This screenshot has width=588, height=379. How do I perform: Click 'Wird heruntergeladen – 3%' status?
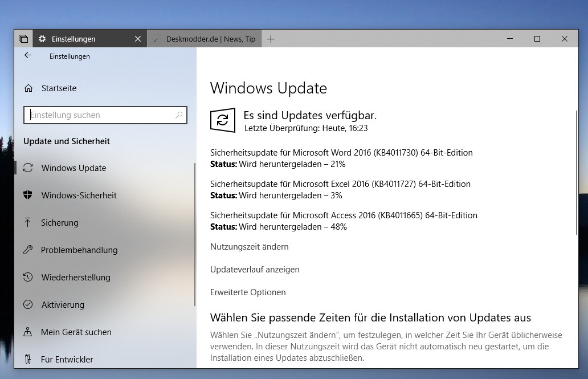tap(290, 195)
